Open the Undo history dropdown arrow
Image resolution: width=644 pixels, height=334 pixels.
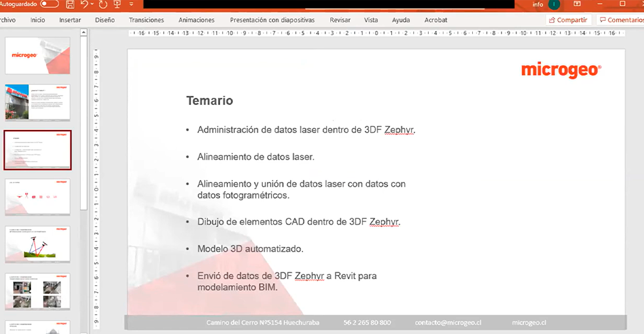pyautogui.click(x=92, y=5)
